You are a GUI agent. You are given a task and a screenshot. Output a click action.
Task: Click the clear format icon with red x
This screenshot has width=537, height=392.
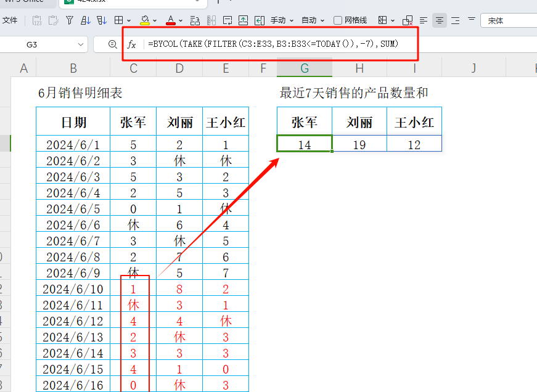coord(407,20)
